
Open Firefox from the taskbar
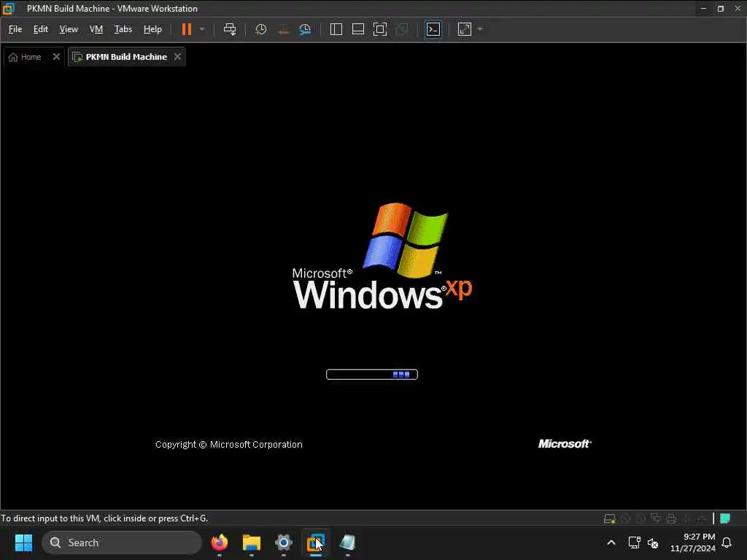coord(219,542)
